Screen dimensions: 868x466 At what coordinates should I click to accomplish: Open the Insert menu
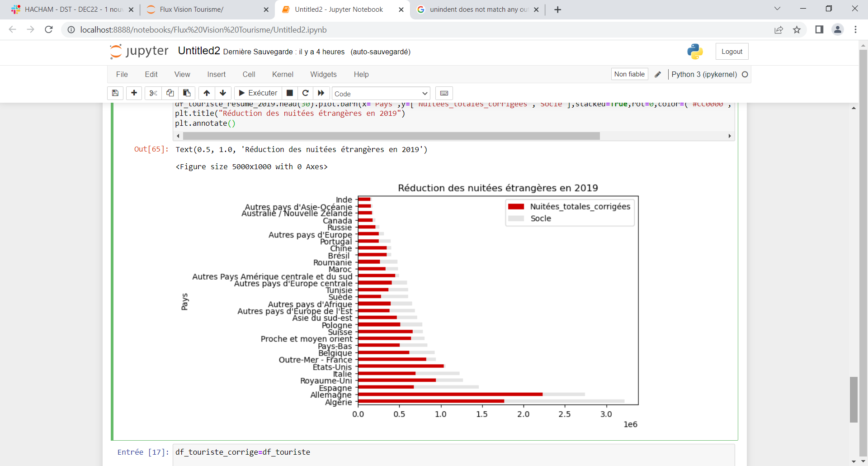217,74
